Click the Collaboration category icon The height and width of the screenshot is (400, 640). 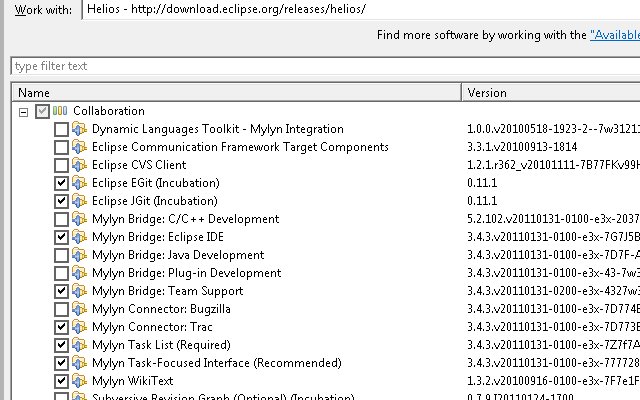coord(60,111)
